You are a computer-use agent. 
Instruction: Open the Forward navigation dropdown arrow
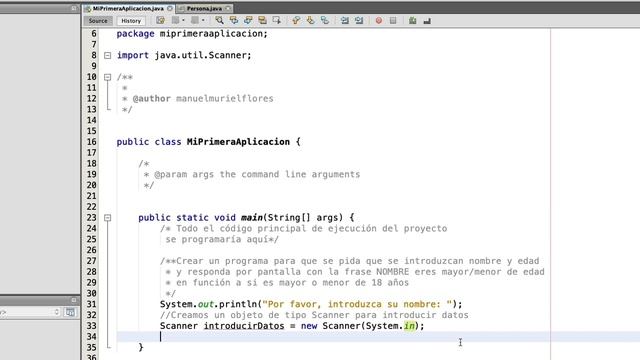click(x=203, y=20)
